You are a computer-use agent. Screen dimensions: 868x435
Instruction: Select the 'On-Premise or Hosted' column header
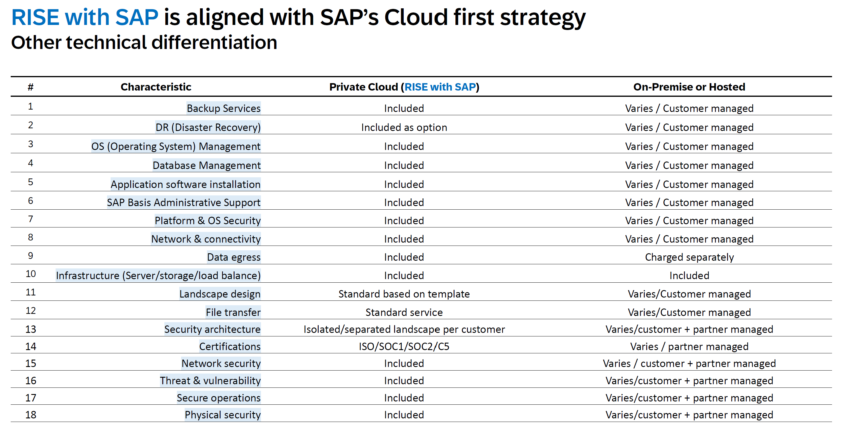(x=689, y=87)
